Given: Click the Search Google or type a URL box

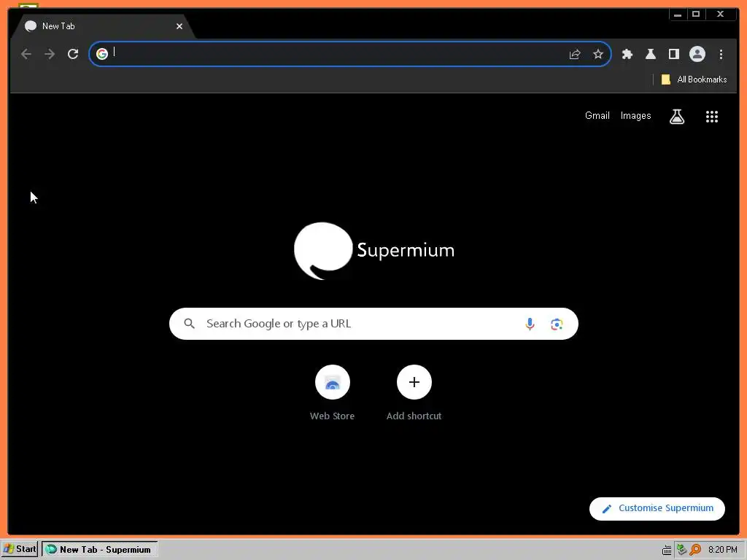Looking at the screenshot, I should coord(373,324).
